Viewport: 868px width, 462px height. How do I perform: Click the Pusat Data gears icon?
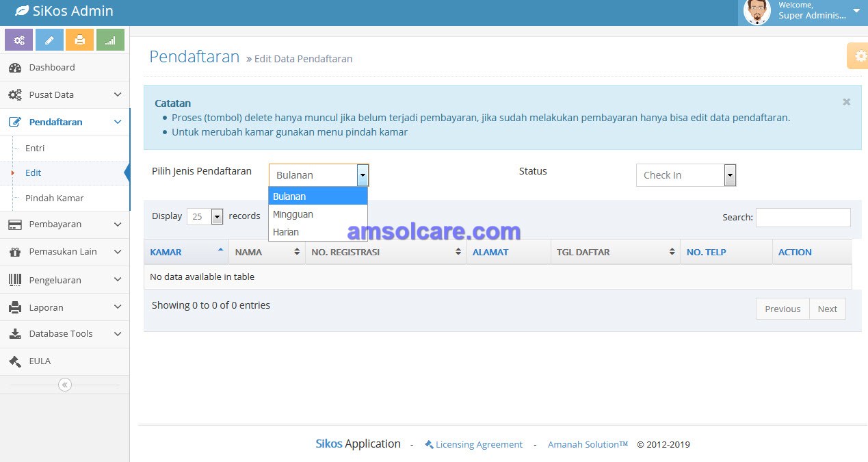tap(15, 95)
